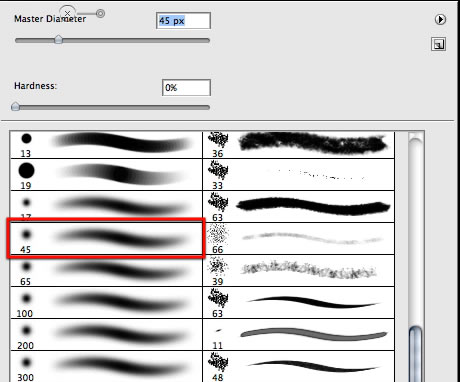460x382 pixels.
Task: Click the Hardness slider handle
Action: (15, 106)
